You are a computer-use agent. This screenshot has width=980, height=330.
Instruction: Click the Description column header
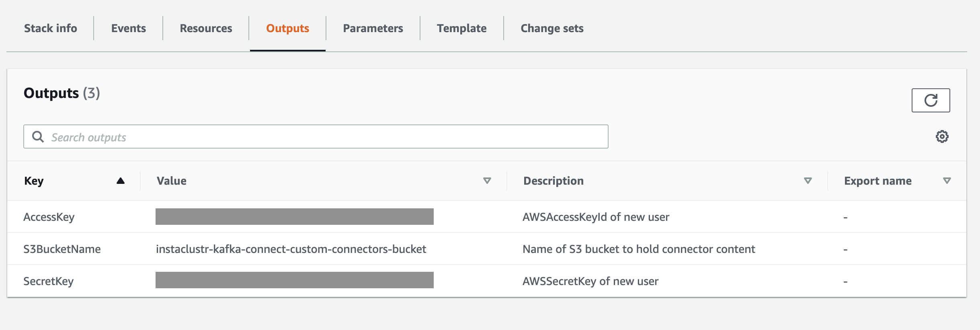[x=553, y=181]
